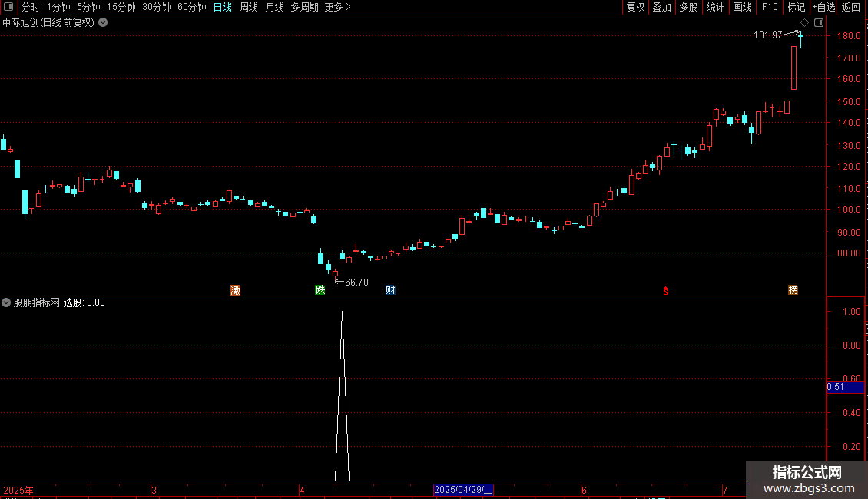
Task: Switch to 分时 time-sharing chart
Action: tap(31, 7)
